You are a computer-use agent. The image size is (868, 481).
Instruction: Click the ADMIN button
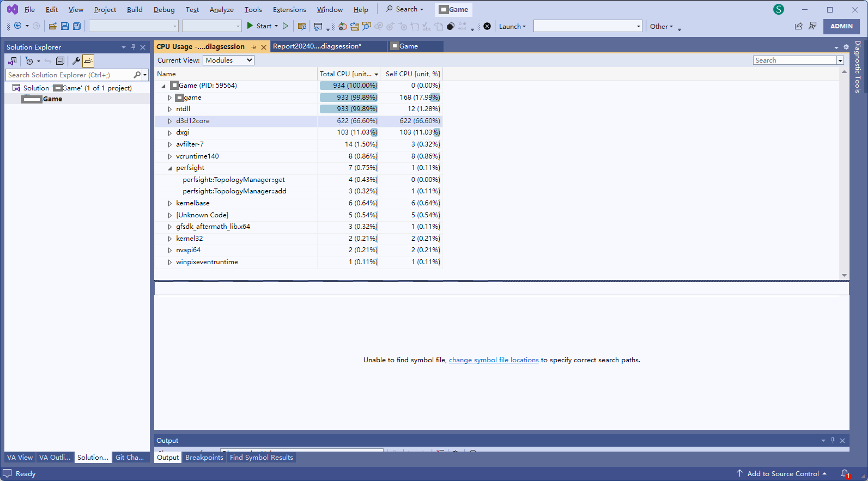(x=841, y=26)
